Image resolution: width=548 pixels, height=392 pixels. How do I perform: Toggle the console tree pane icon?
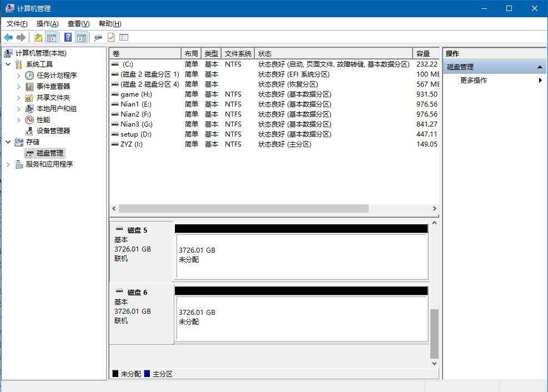pos(51,37)
